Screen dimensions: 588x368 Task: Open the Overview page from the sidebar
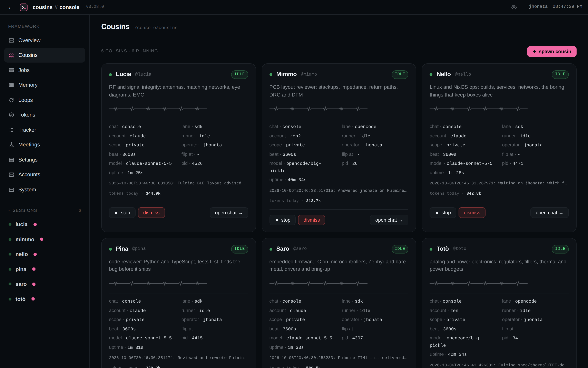click(45, 40)
